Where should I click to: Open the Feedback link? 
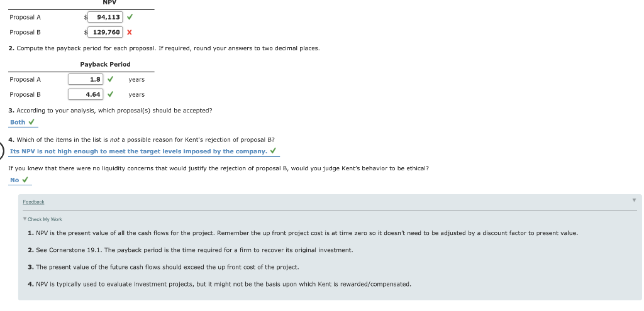[33, 202]
